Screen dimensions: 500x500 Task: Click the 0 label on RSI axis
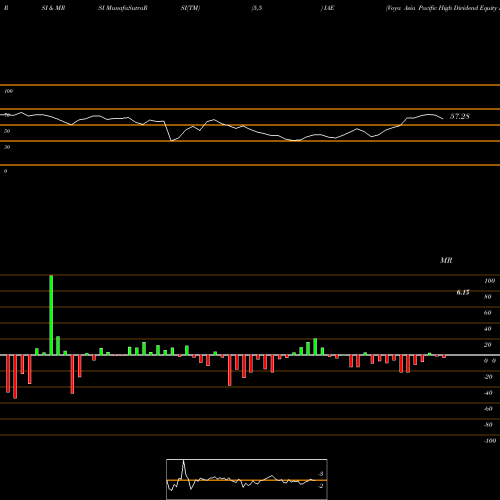5,171
